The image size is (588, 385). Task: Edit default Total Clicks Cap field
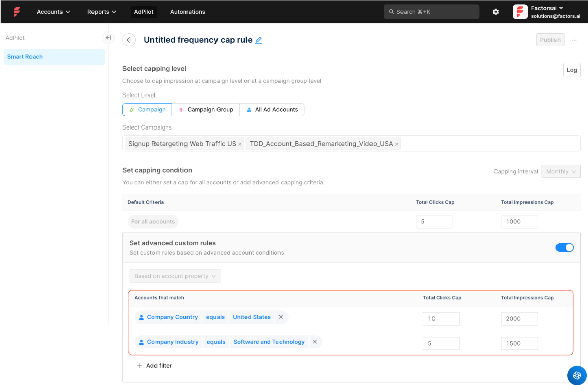tap(434, 222)
